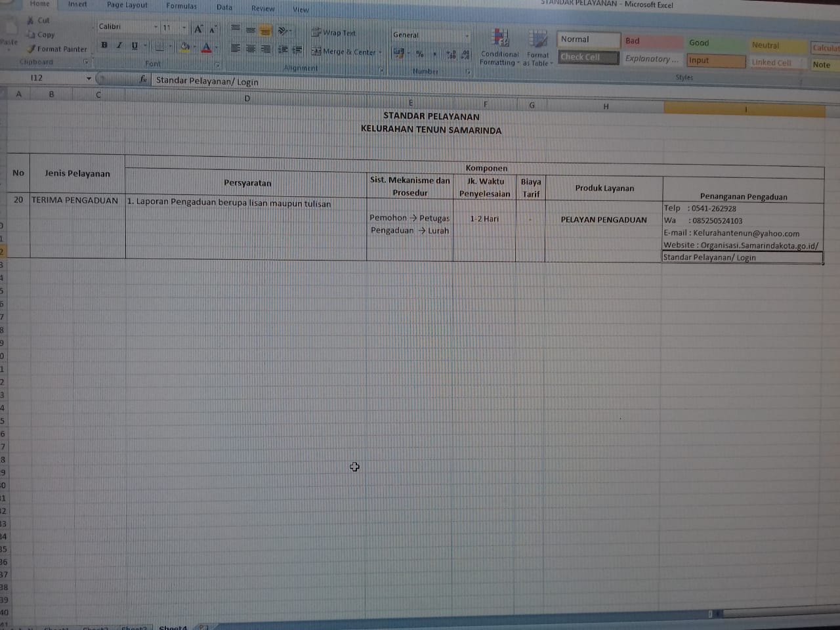This screenshot has width=840, height=630.
Task: Switch to the View tab
Action: tap(301, 9)
